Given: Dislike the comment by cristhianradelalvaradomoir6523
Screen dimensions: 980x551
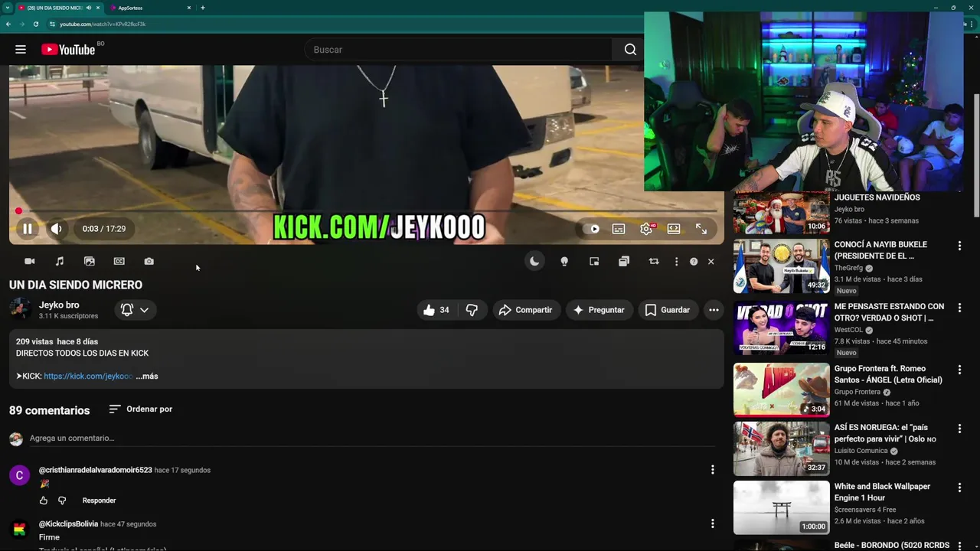Looking at the screenshot, I should [x=62, y=500].
